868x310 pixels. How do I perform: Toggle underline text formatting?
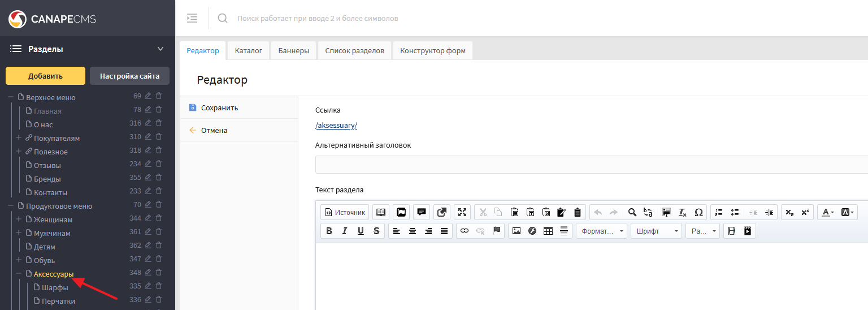361,231
